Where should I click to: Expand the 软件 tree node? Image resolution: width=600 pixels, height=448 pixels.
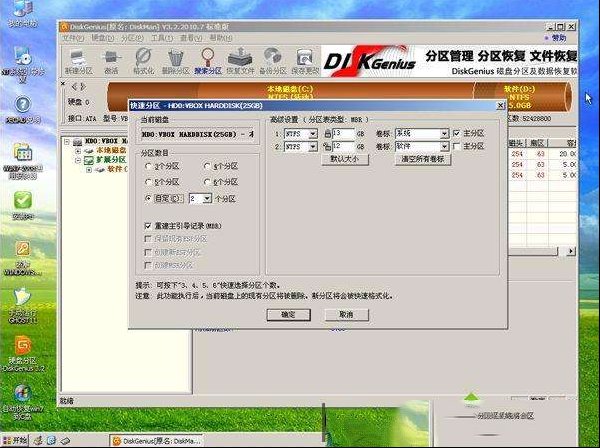coord(89,169)
